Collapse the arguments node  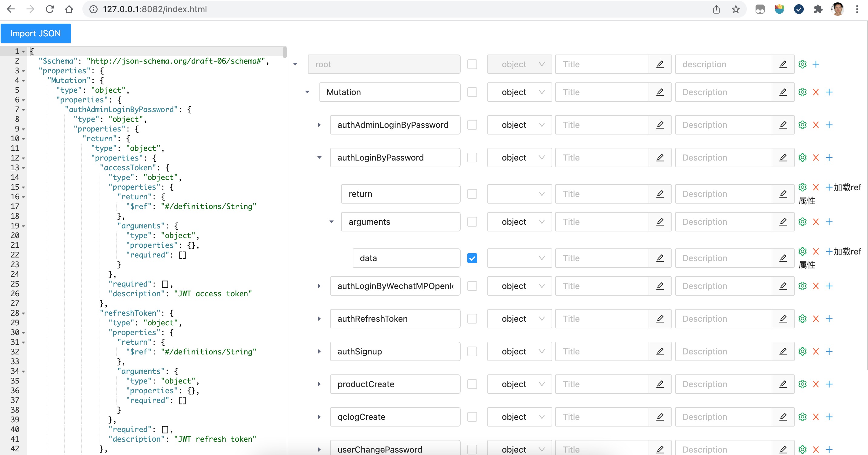point(331,222)
